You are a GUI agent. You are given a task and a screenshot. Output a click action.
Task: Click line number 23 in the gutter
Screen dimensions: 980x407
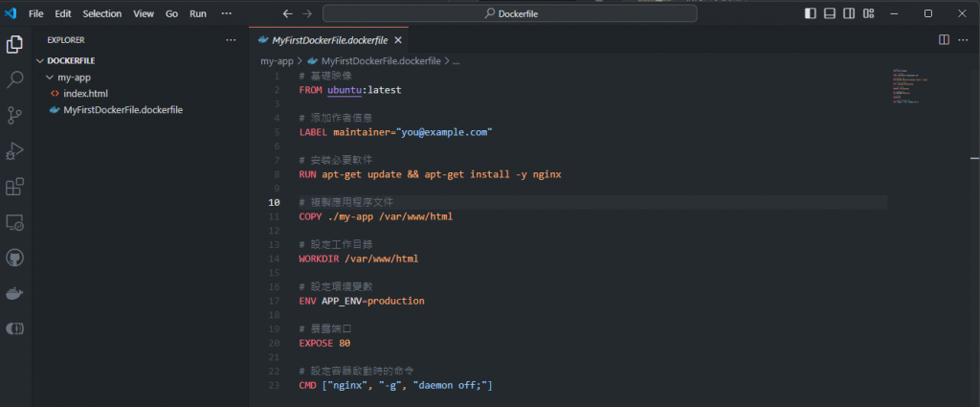click(275, 386)
